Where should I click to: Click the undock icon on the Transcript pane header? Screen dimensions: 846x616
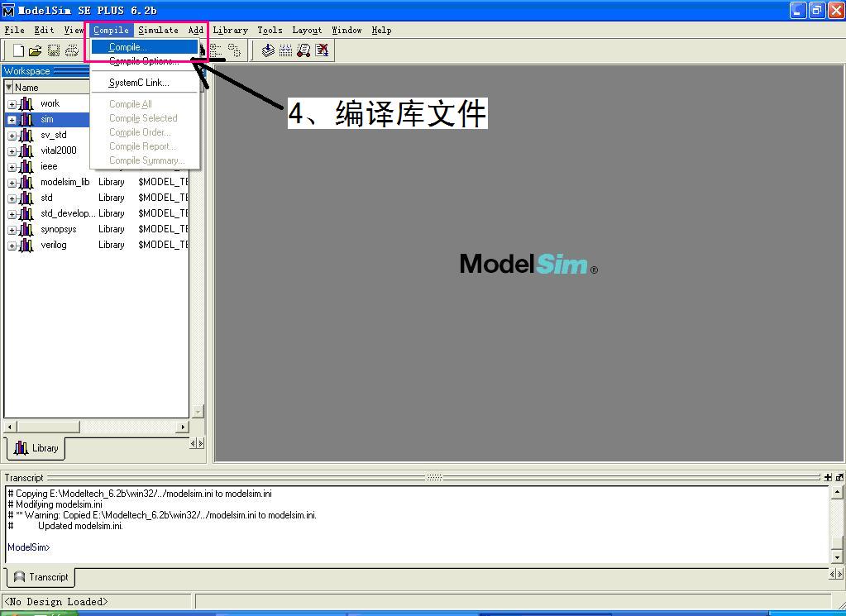839,477
